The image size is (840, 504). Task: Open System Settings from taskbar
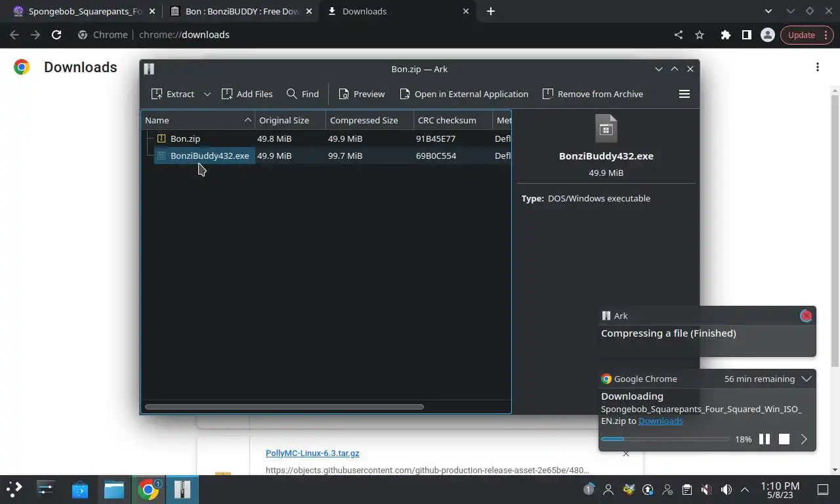click(45, 489)
